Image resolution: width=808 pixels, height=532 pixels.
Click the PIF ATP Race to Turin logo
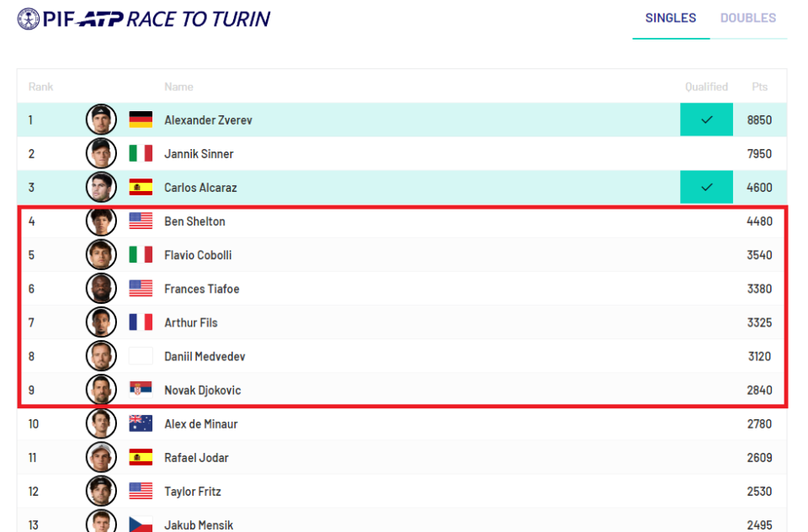click(144, 19)
